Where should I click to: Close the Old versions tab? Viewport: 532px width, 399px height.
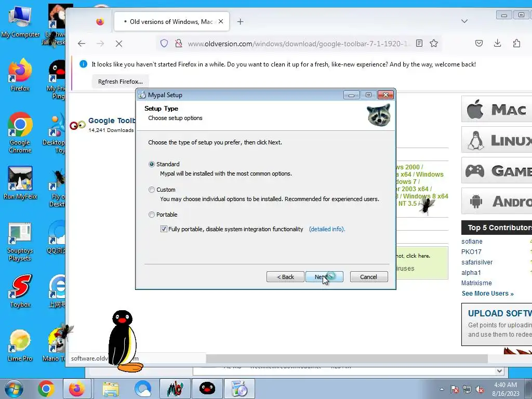(x=221, y=21)
